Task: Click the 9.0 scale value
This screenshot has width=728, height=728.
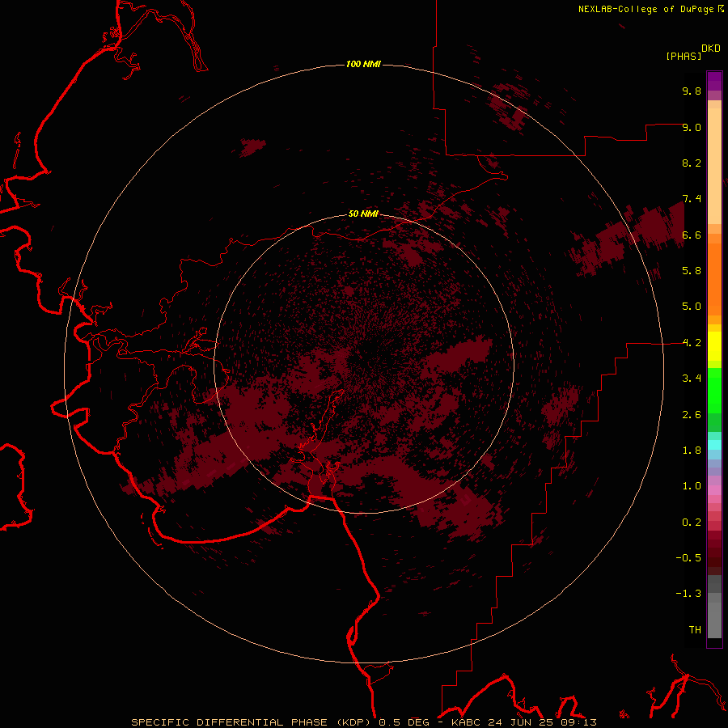Action: click(x=692, y=127)
